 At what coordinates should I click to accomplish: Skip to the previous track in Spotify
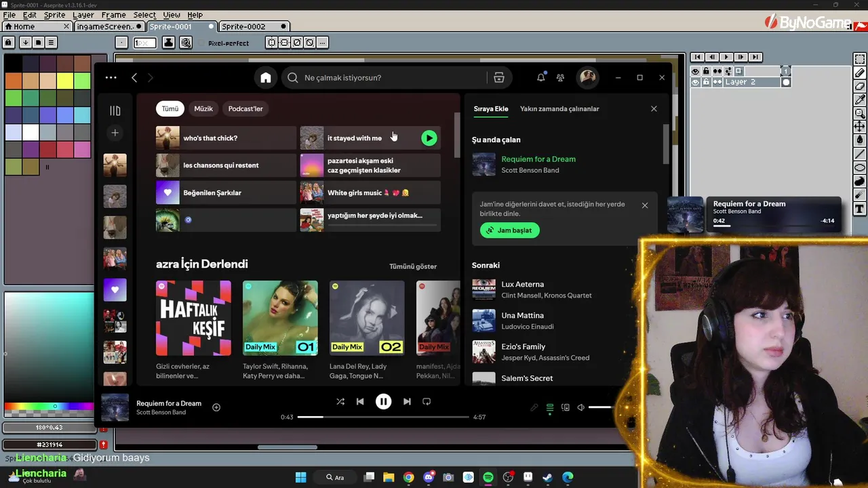click(x=360, y=401)
